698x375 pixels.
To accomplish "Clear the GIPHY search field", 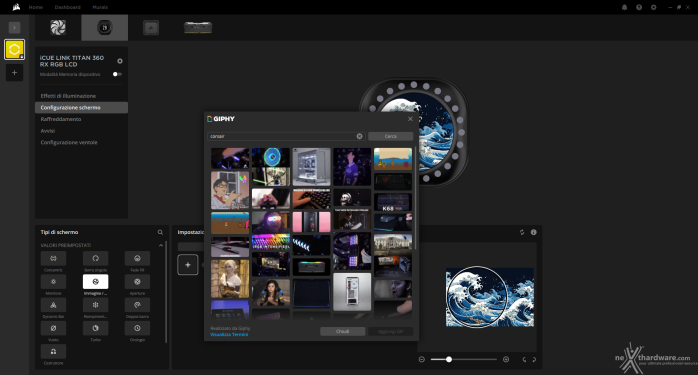I will [359, 136].
